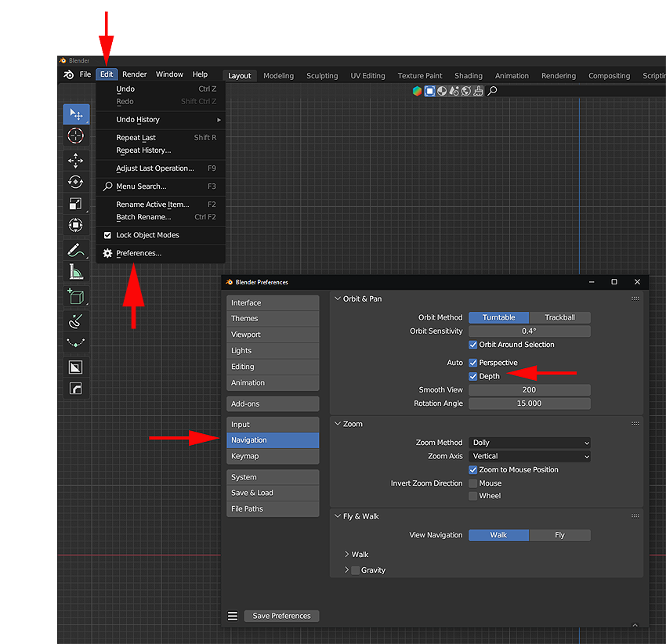Click the dotted curve with diamond tool icon
Screen dimensions: 666x644
(75, 342)
